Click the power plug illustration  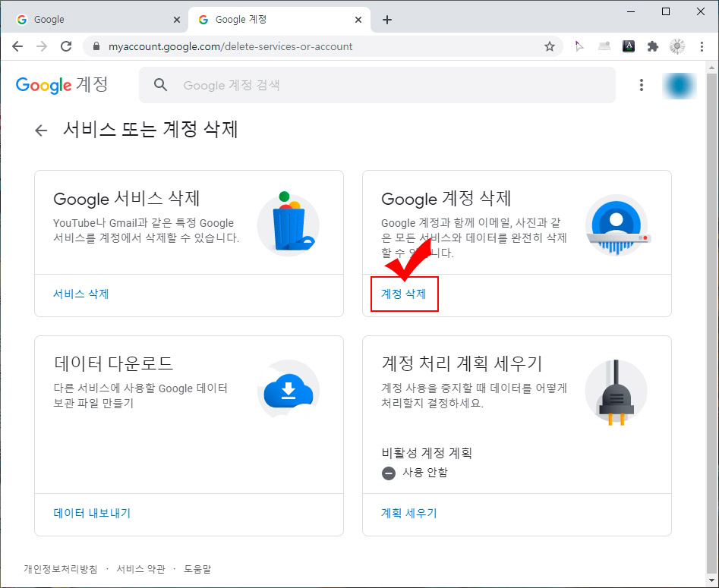tap(616, 392)
